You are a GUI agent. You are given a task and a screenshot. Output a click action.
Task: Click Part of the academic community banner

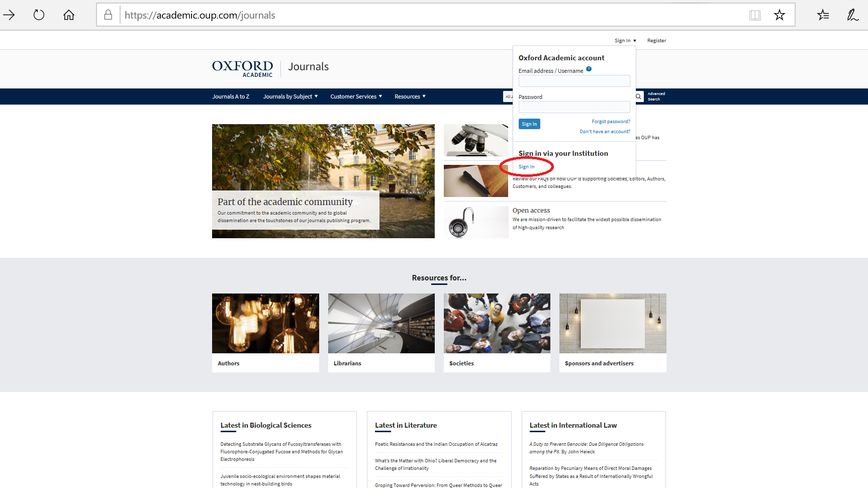point(323,181)
